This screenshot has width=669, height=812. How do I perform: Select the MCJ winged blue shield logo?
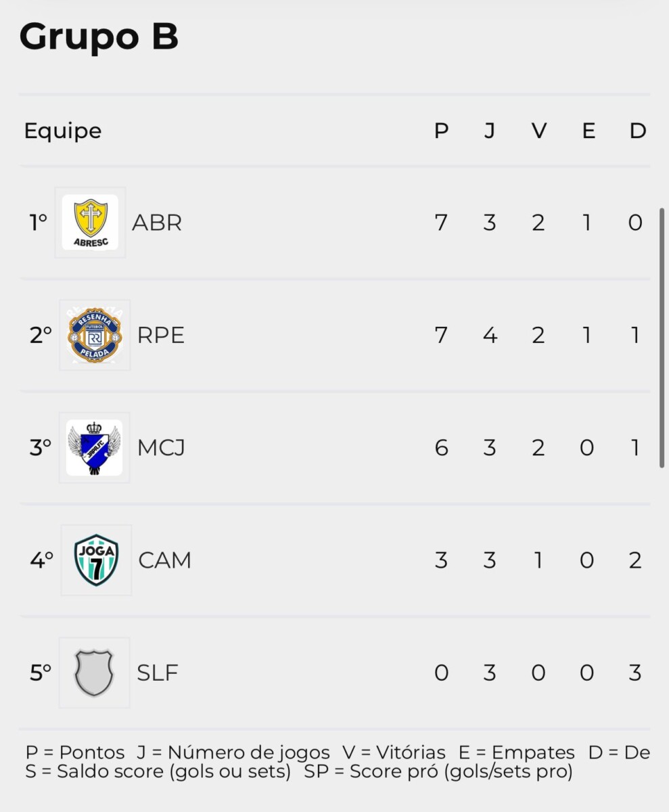tap(94, 447)
